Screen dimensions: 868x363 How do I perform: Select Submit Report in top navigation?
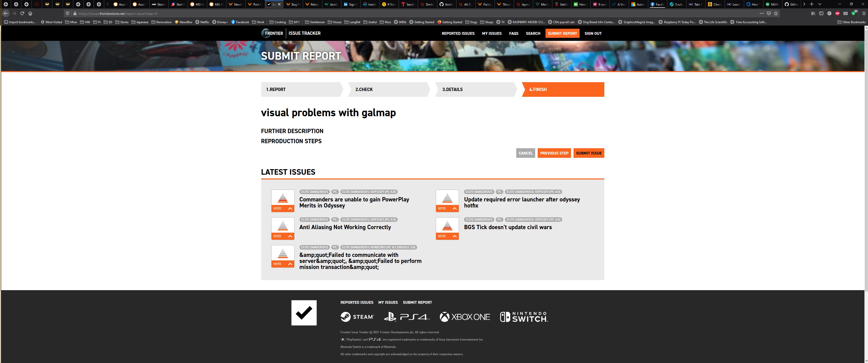coord(562,33)
